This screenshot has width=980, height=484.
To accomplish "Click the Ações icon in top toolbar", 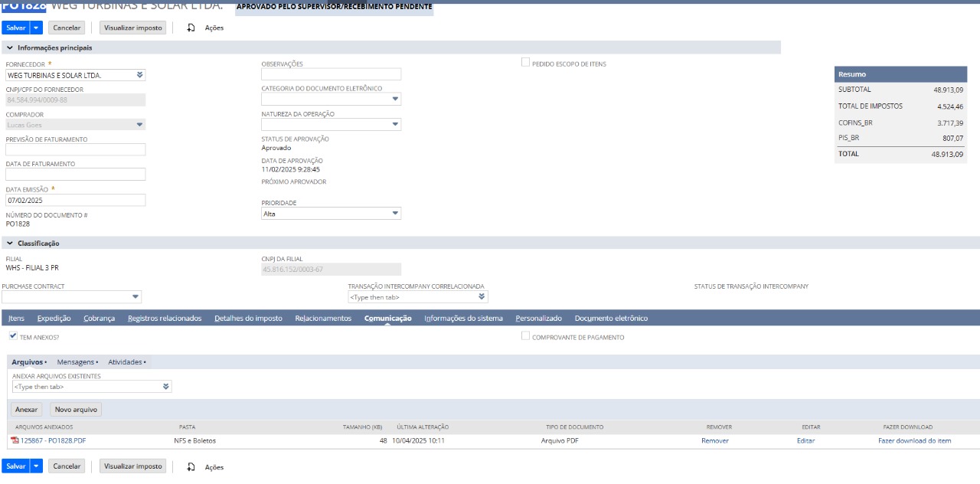I will (x=191, y=28).
